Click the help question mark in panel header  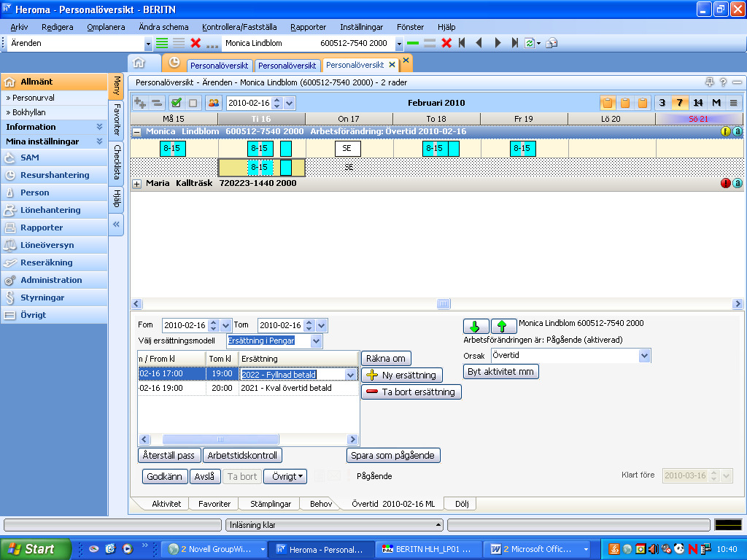coord(723,82)
